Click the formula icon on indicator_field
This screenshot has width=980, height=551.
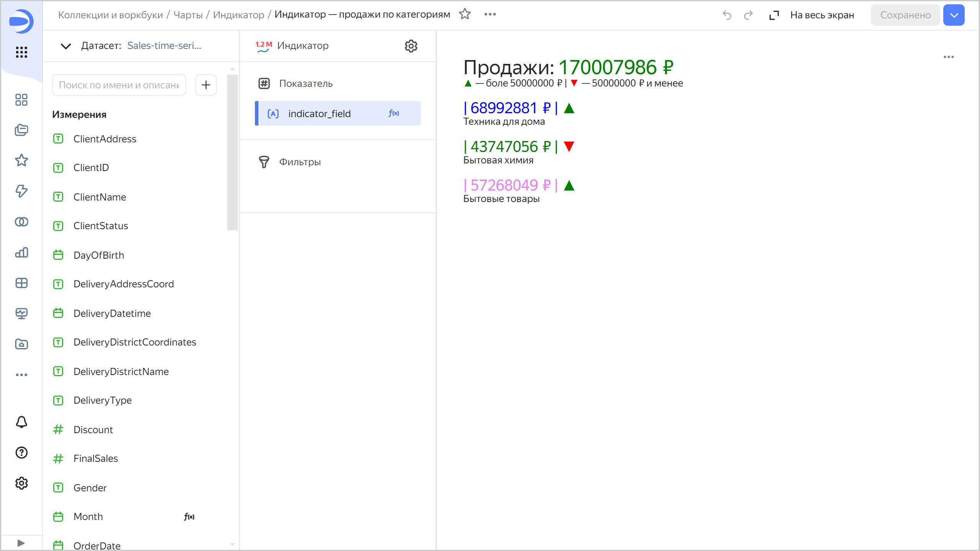394,113
